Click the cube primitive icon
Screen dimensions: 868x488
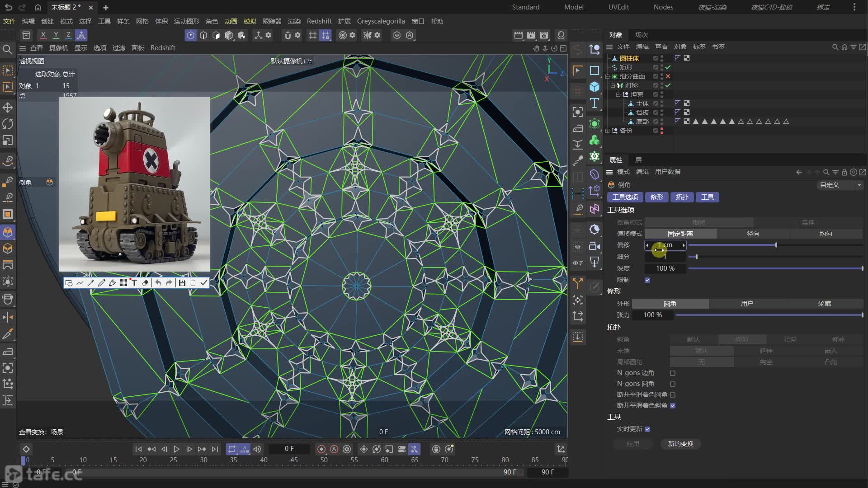tap(594, 87)
